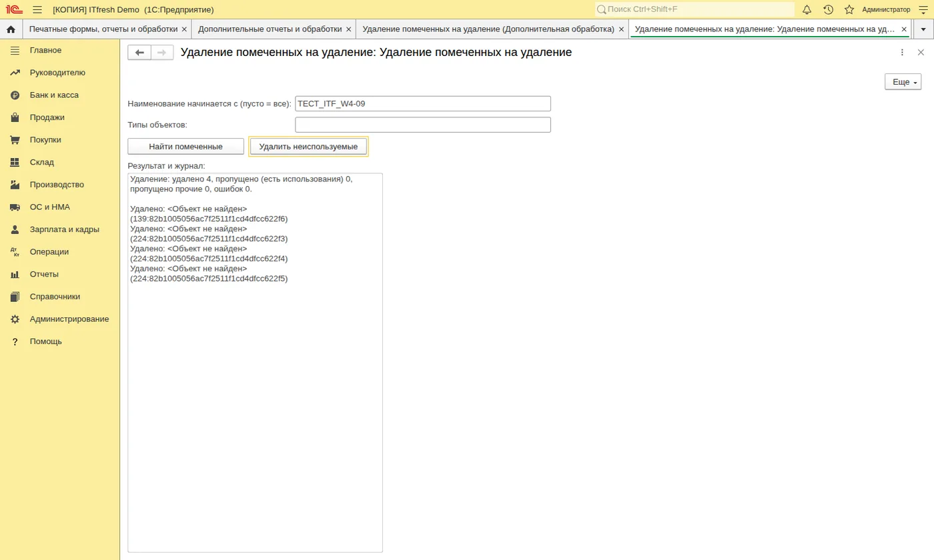
Task: Click the Помощь question mark icon
Action: [15, 341]
